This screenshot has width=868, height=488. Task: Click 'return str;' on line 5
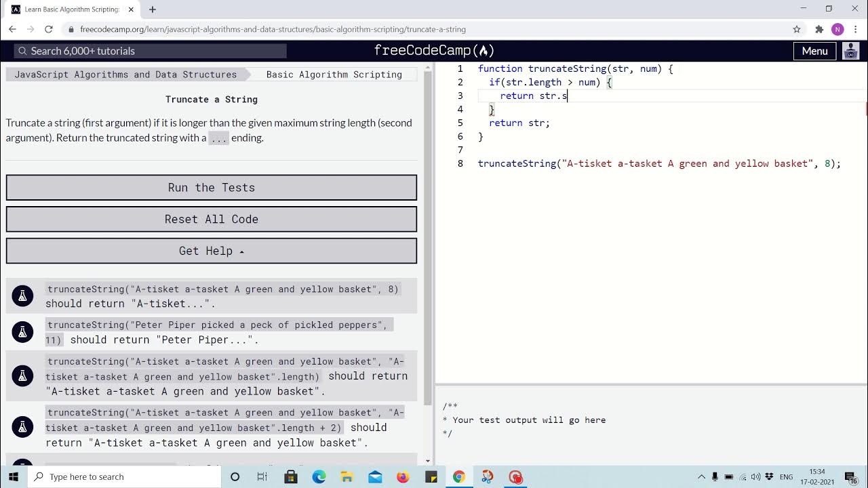pos(519,123)
